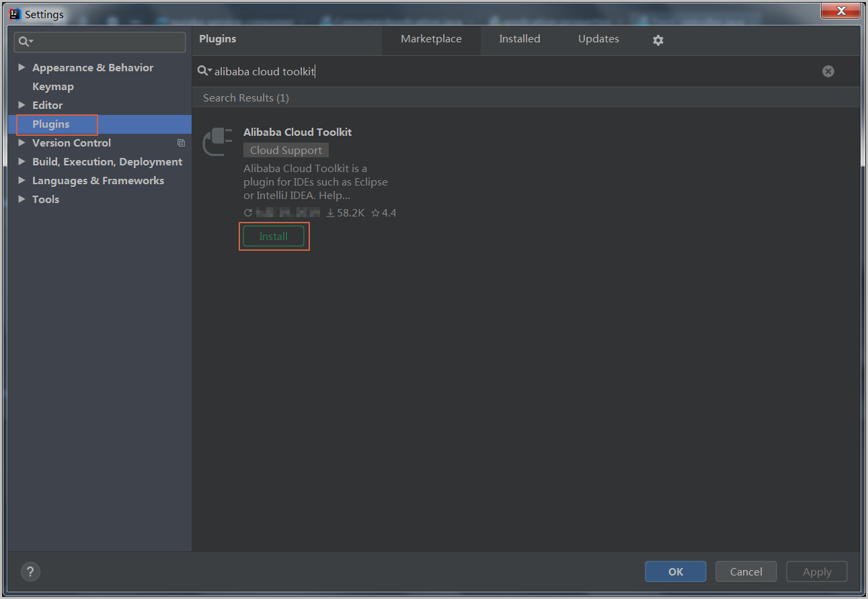The width and height of the screenshot is (868, 599).
Task: Open the help question mark button
Action: pos(30,572)
